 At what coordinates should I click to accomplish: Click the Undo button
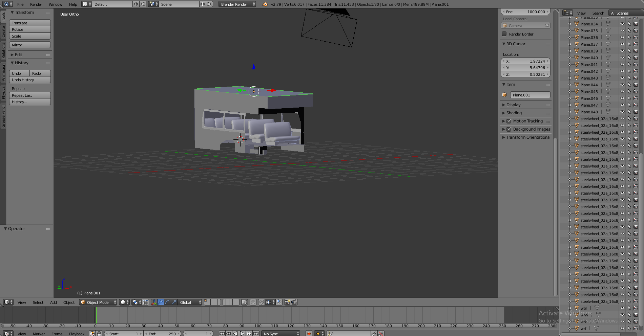(x=20, y=73)
